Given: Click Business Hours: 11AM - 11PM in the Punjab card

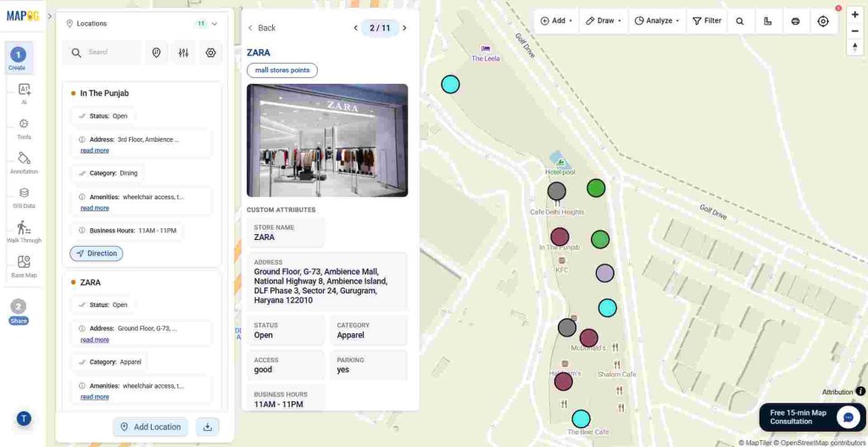Looking at the screenshot, I should point(127,231).
